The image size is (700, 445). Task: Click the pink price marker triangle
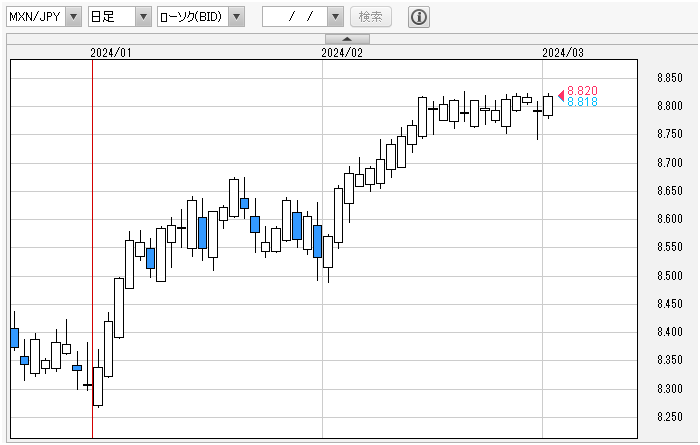click(561, 95)
